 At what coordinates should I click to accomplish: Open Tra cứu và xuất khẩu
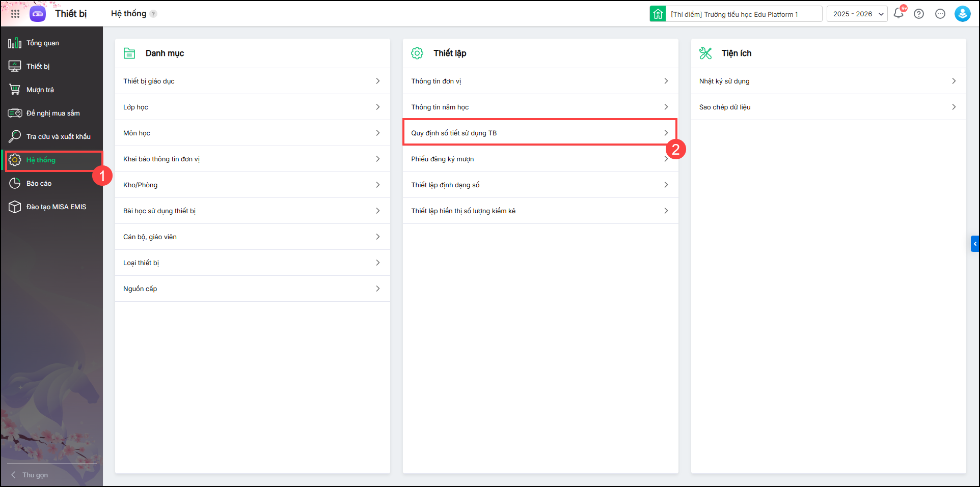pyautogui.click(x=58, y=137)
